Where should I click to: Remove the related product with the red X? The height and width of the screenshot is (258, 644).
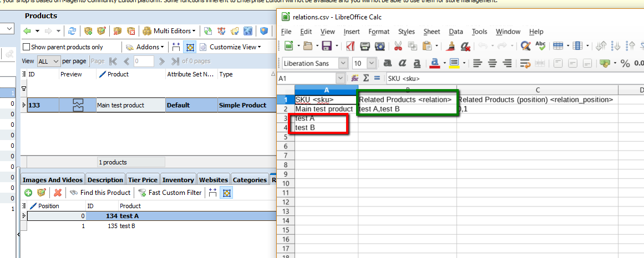(58, 192)
